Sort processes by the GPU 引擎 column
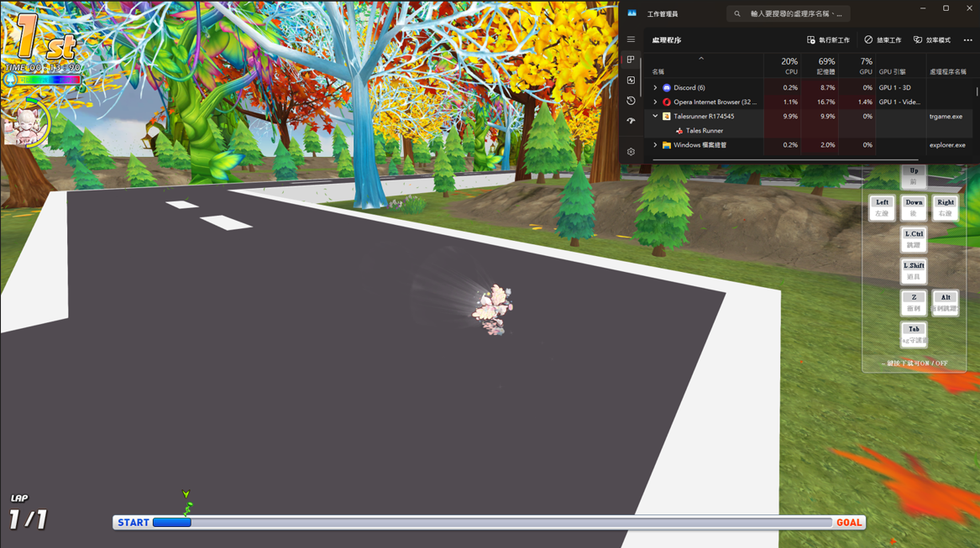 (900, 65)
